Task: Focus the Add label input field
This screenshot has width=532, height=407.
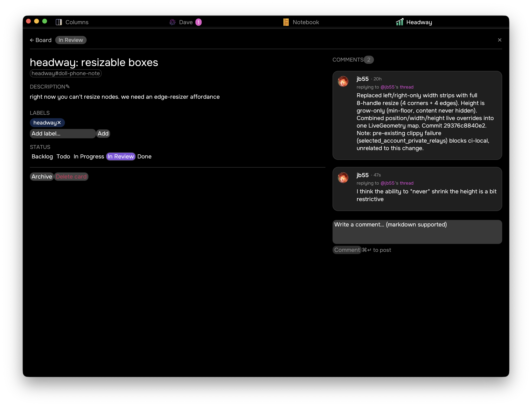Action: point(63,133)
